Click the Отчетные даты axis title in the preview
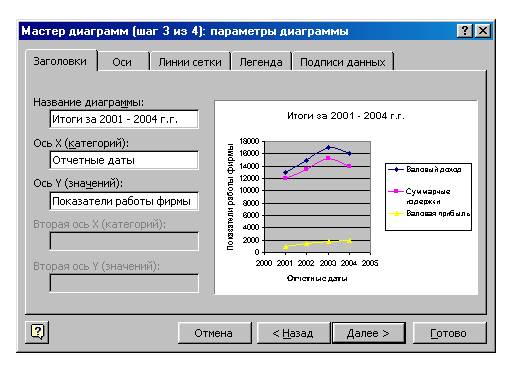The width and height of the screenshot is (515, 373). coord(317,278)
